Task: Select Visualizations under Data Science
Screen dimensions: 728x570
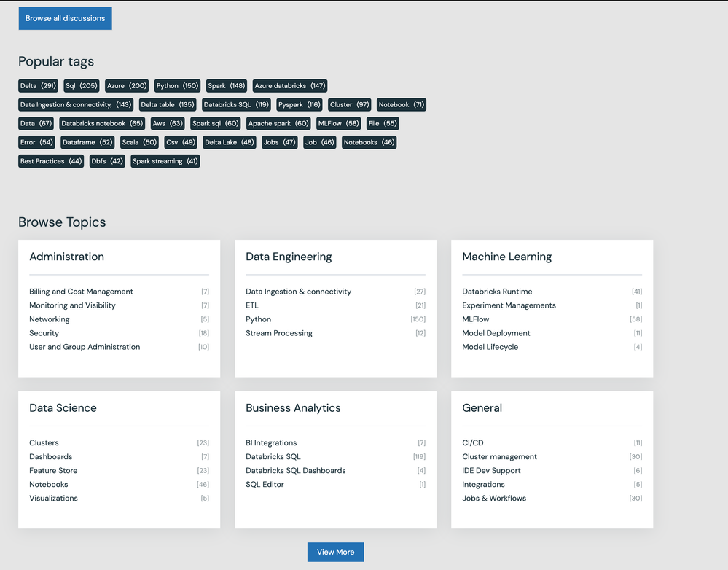Action: (x=53, y=499)
